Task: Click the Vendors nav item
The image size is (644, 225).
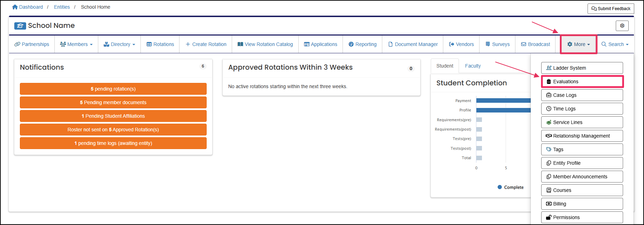Action: point(461,44)
